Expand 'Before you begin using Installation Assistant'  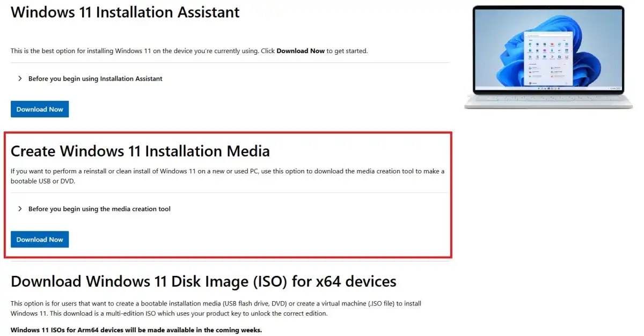[95, 78]
